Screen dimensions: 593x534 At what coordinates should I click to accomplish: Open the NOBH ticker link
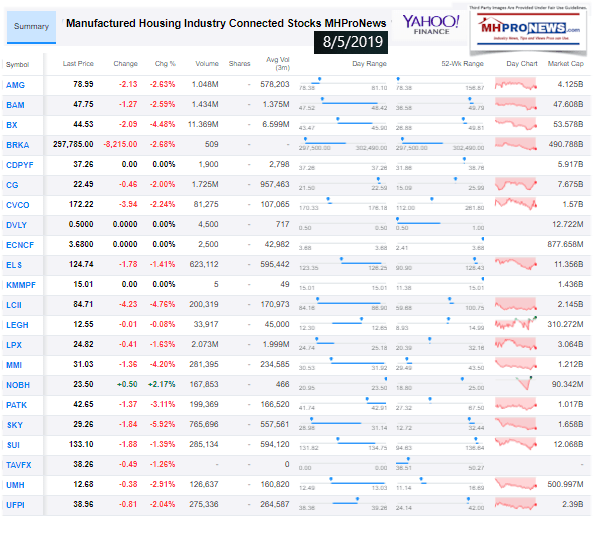point(18,385)
